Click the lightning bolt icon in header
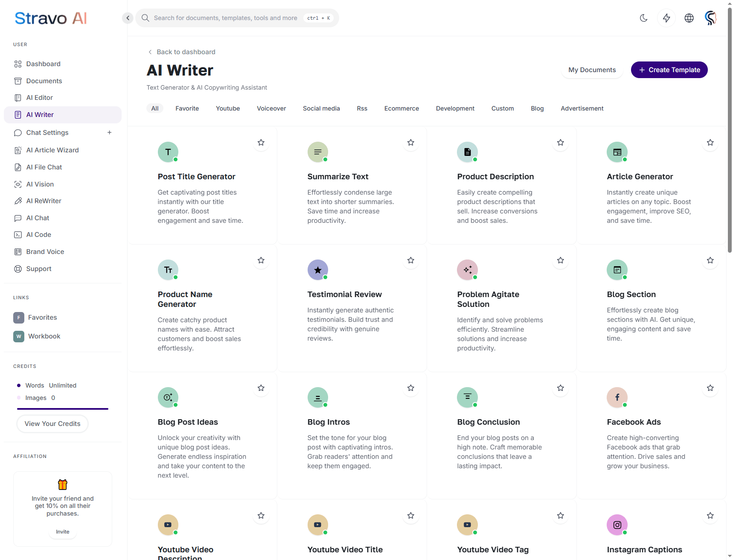 666,18
